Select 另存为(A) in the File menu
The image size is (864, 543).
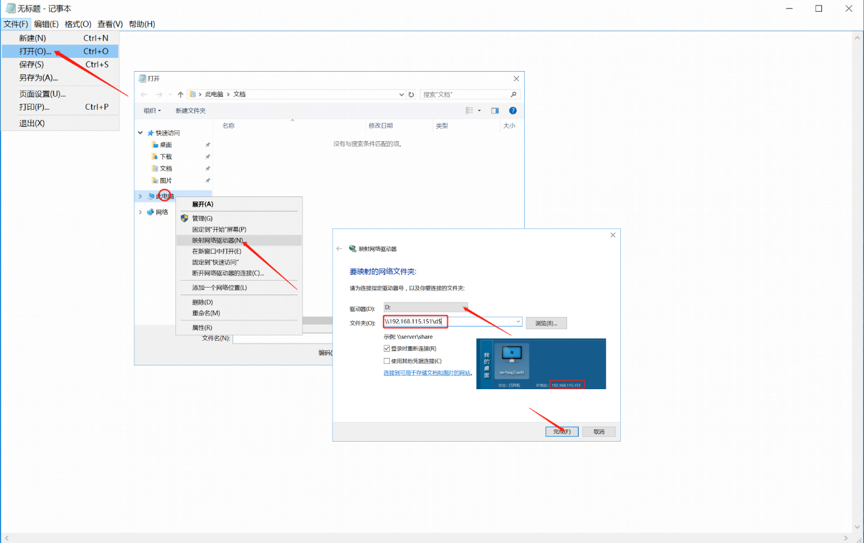(38, 77)
